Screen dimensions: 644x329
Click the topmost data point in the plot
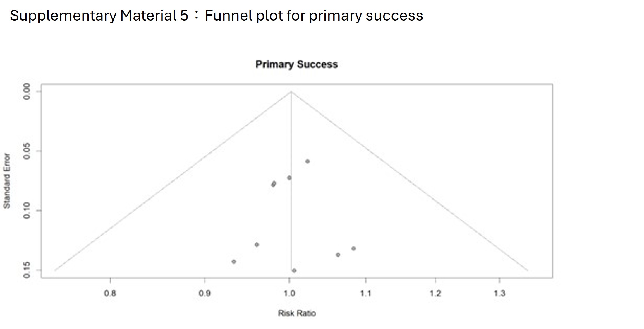pos(307,161)
